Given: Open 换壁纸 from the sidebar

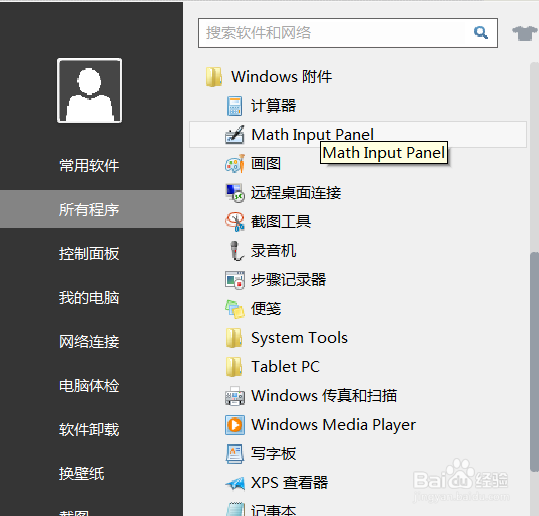Looking at the screenshot, I should [x=81, y=474].
